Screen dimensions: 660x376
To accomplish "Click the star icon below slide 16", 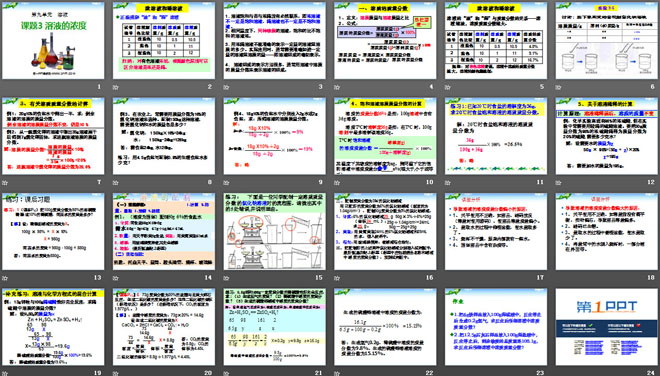I will click(x=337, y=278).
